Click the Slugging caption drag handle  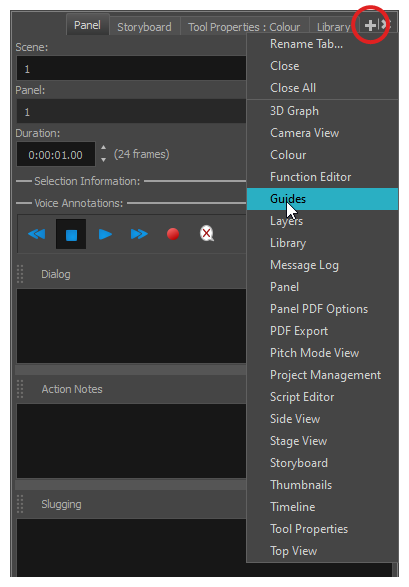(x=20, y=504)
